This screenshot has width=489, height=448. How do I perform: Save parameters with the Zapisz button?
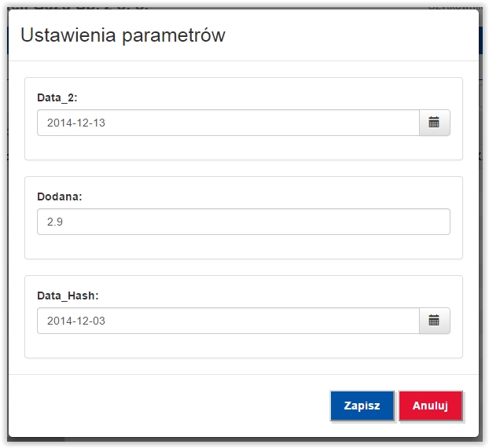click(362, 406)
